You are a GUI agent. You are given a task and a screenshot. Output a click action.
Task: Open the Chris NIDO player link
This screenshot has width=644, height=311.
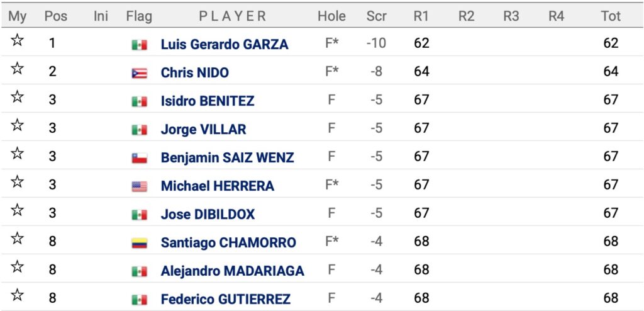pos(195,73)
